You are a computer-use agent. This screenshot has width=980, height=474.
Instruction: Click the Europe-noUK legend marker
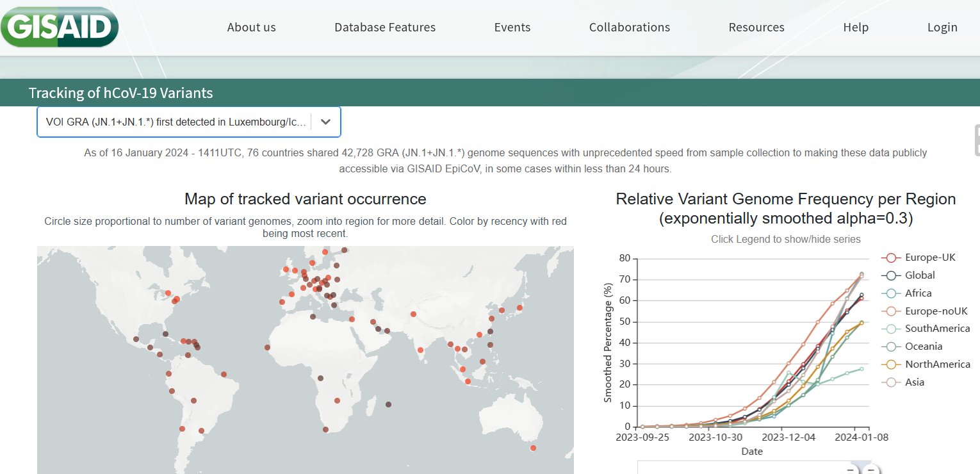pos(890,311)
